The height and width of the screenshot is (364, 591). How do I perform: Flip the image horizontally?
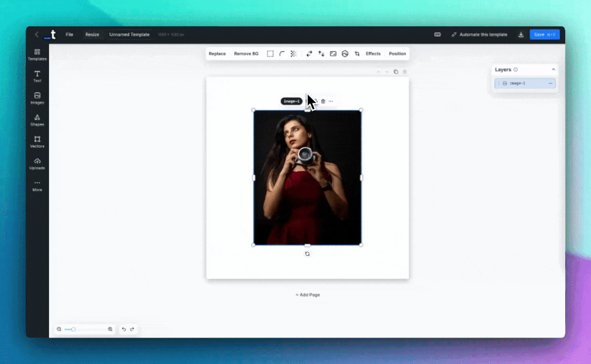tap(309, 54)
